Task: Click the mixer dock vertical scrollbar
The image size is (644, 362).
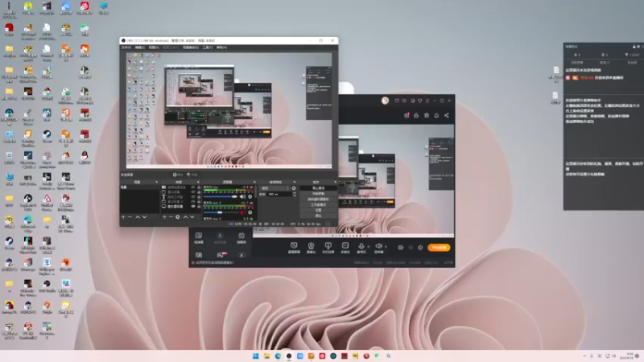Action: [x=255, y=191]
